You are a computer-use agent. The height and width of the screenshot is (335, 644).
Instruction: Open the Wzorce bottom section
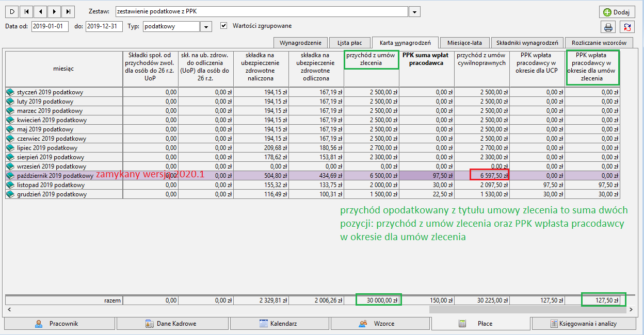pos(380,324)
